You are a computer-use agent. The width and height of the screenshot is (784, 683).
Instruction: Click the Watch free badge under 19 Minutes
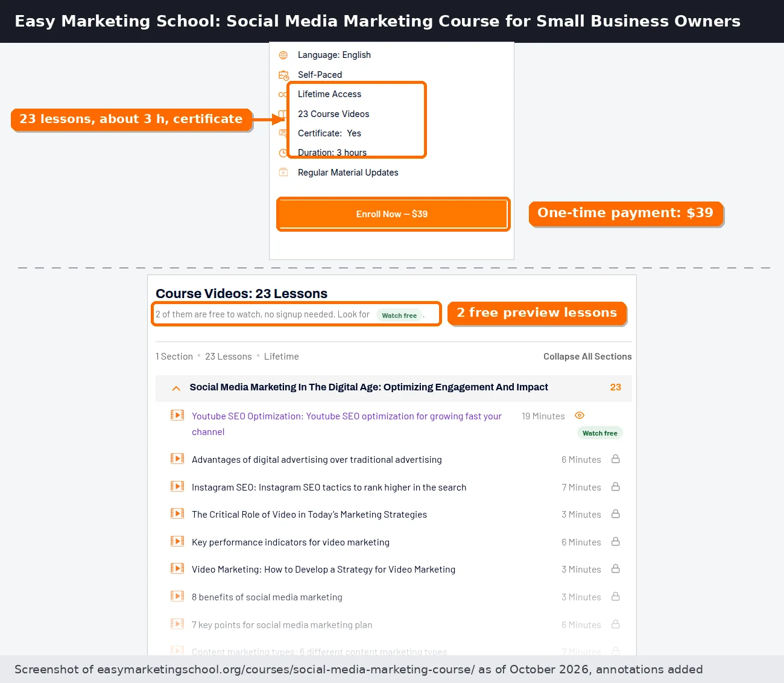tap(600, 433)
